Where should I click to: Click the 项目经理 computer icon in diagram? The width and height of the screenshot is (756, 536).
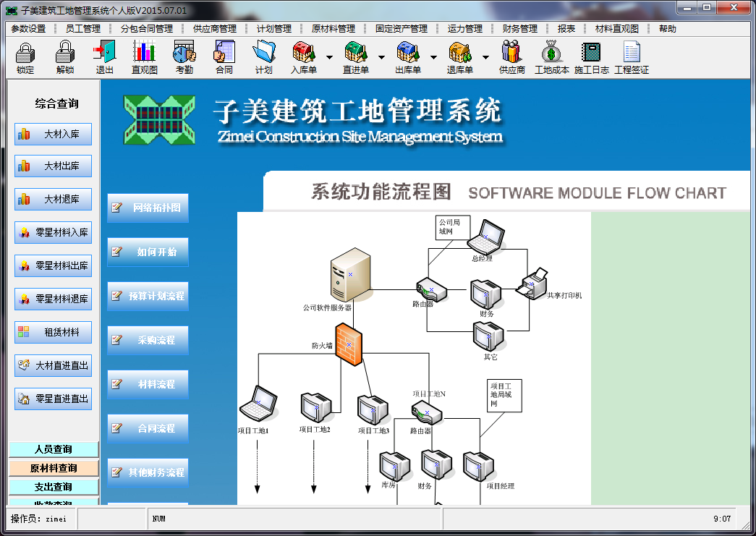479,466
